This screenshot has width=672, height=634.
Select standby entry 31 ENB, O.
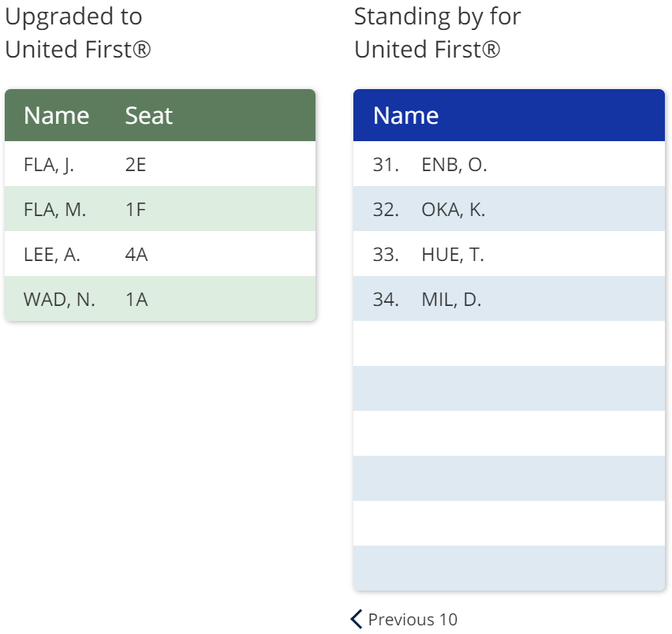click(509, 164)
